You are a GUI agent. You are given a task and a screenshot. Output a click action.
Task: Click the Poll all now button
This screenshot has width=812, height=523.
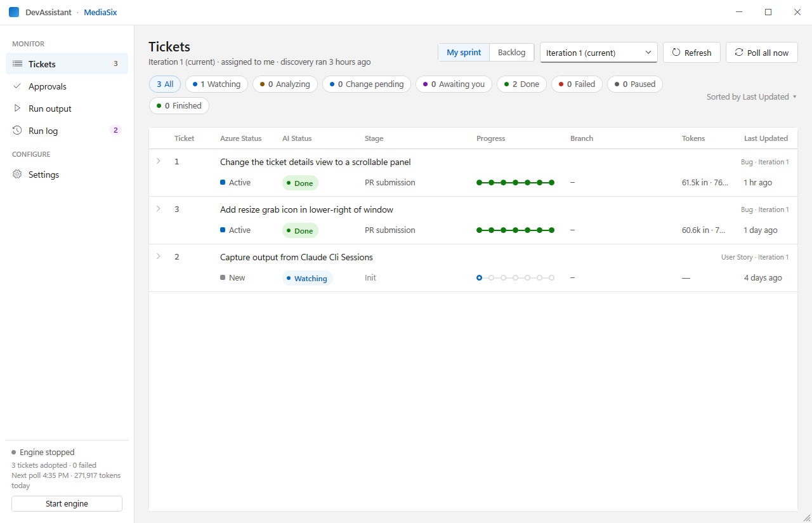click(762, 53)
